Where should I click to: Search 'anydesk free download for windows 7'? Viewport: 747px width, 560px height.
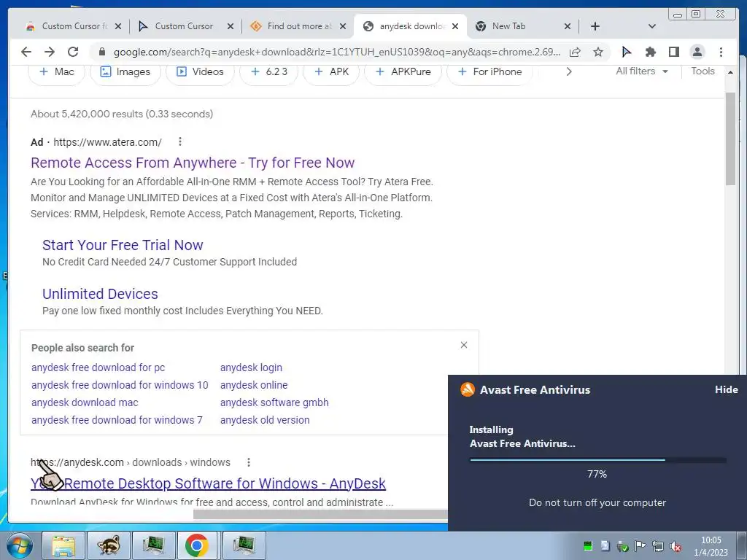pos(117,420)
